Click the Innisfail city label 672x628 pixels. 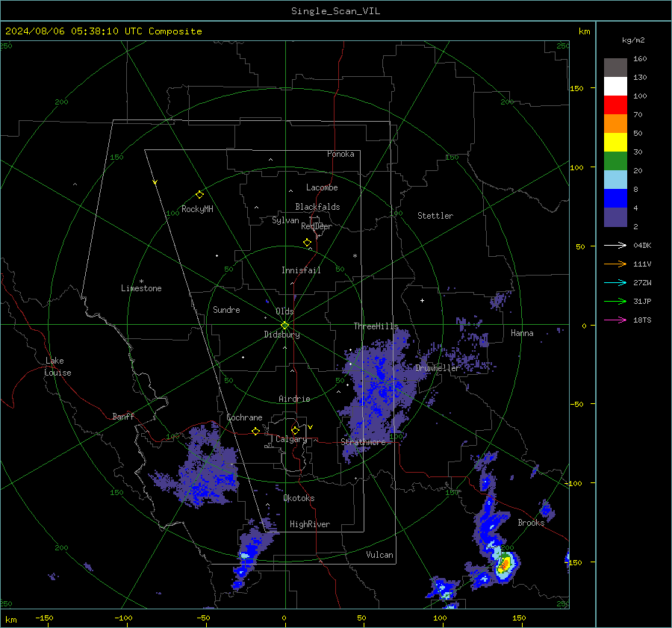click(x=301, y=270)
